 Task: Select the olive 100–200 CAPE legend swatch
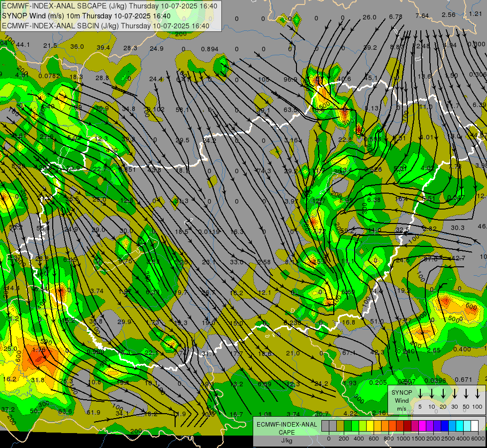(340, 426)
